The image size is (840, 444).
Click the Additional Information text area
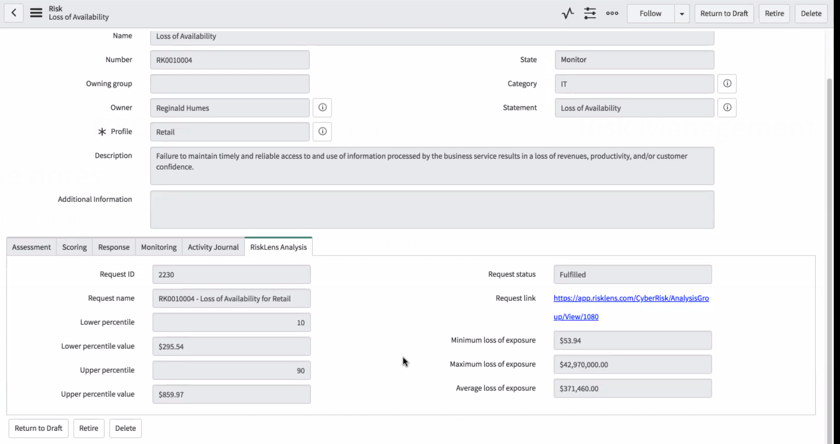[x=432, y=209]
